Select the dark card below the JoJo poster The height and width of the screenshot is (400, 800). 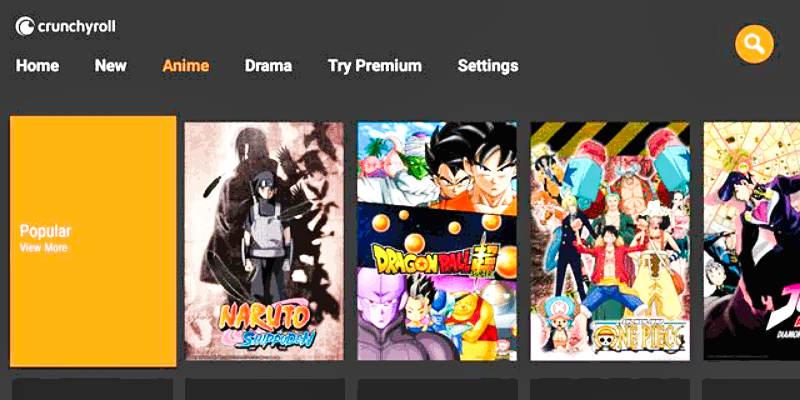tap(752, 389)
